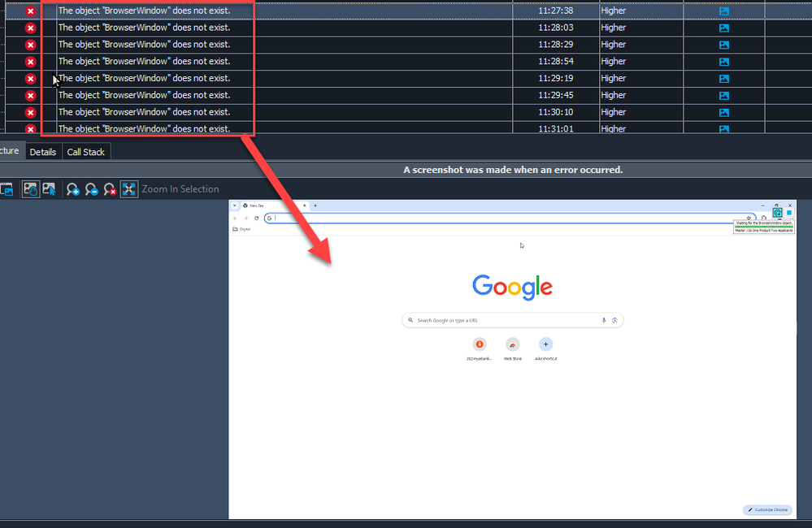
Task: Open the picture icon for the 11:28:29 entry
Action: pos(724,45)
